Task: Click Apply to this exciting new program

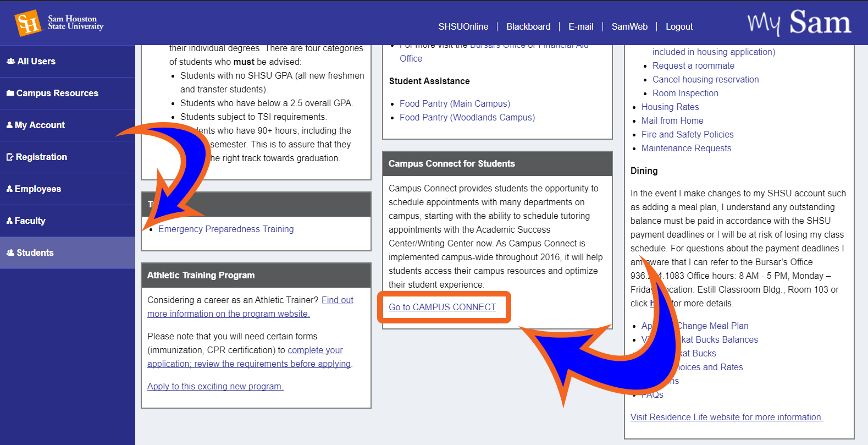Action: [215, 386]
